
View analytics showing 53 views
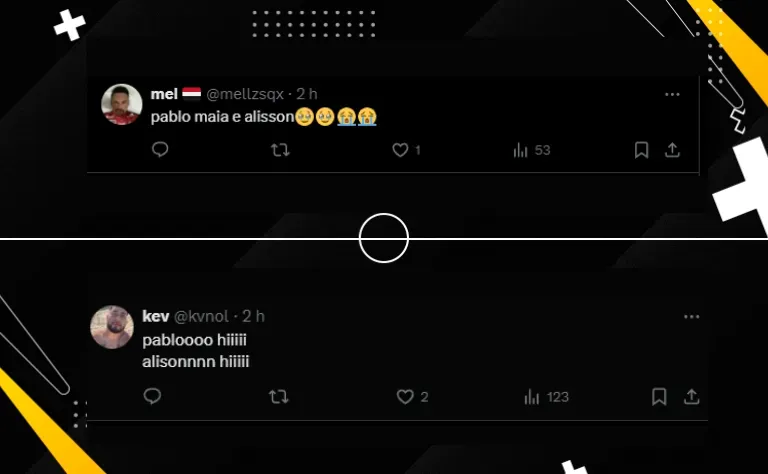coord(531,150)
